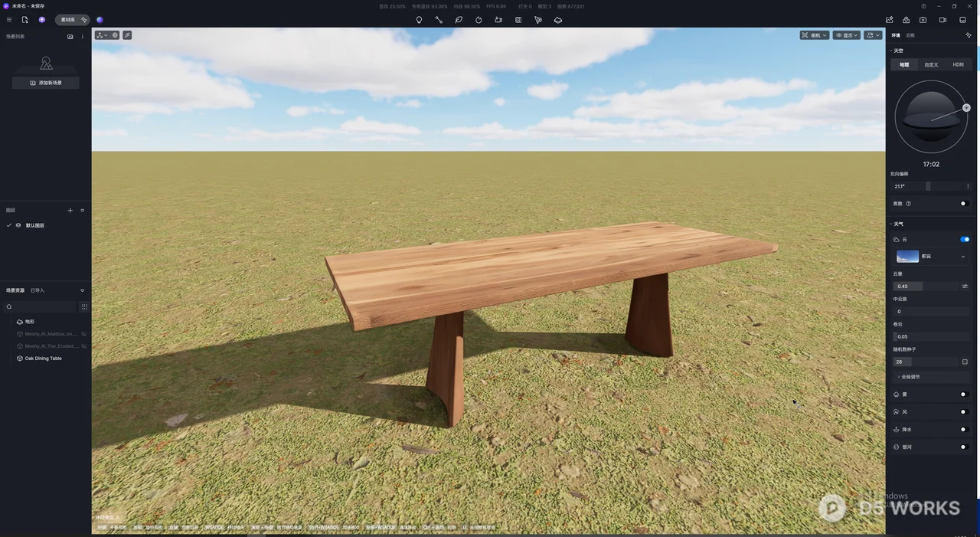
Task: Click the file import icon in top bar
Action: pos(24,20)
